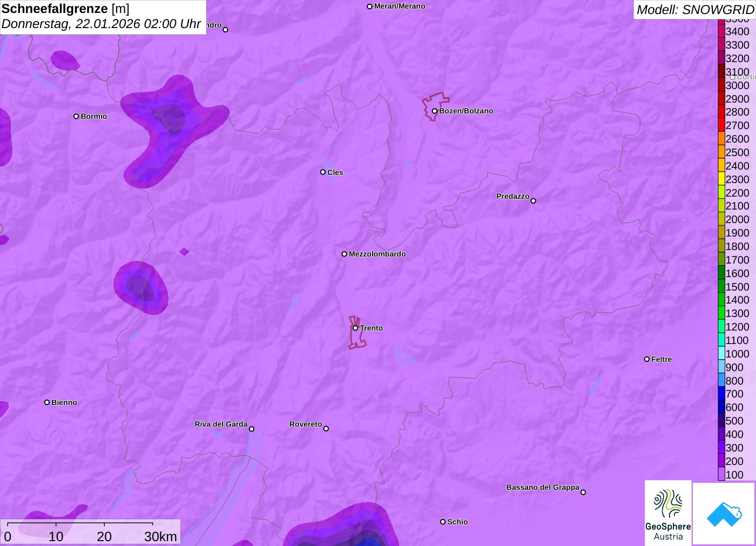Click the Schneefallgrenze [m] title
This screenshot has height=546, width=756.
pos(65,9)
